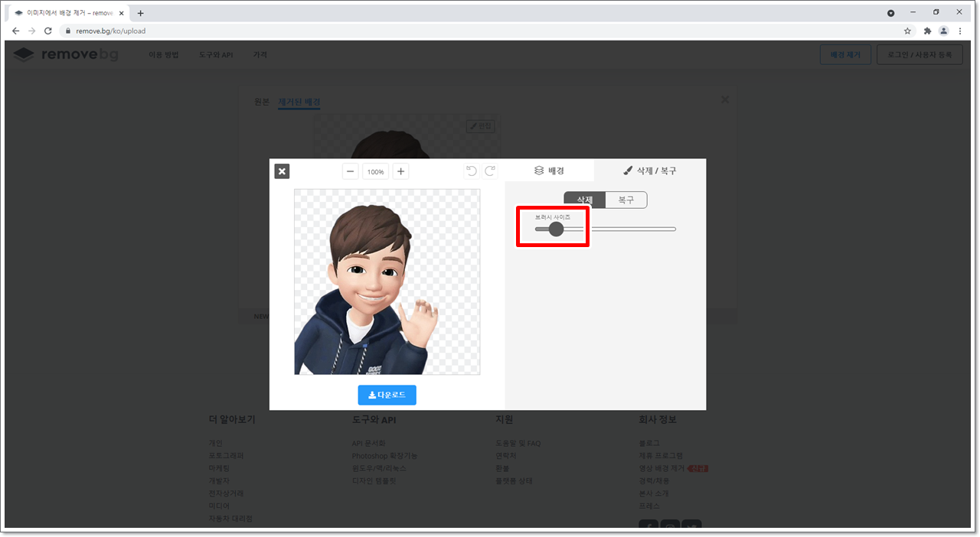Click the avatar image canvas in the editor
980x537 pixels.
click(x=387, y=282)
